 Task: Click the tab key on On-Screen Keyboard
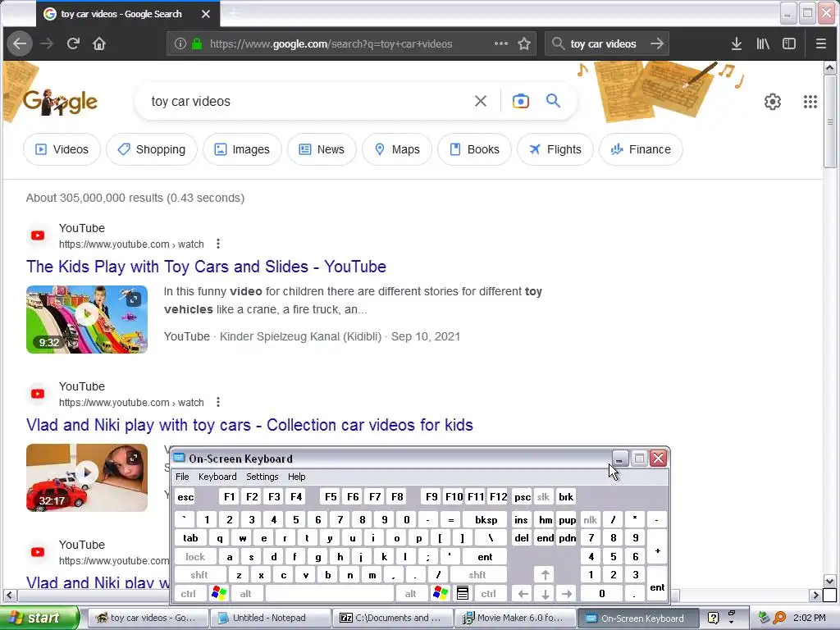(190, 538)
